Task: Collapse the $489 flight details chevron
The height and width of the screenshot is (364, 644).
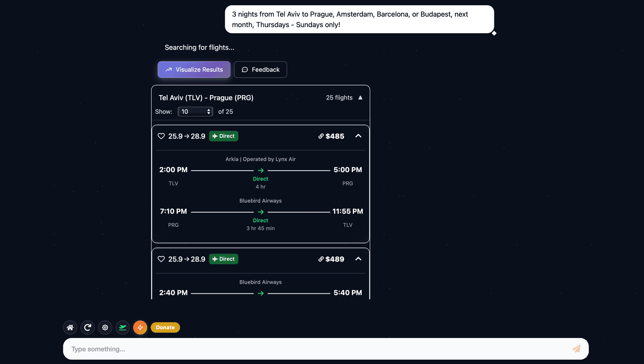Action: 358,259
